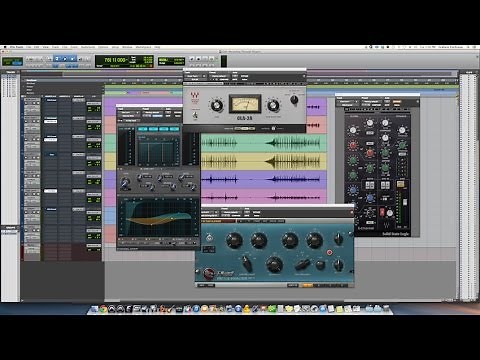This screenshot has height=360, width=480.
Task: Open the Track menu
Action: tap(55, 47)
